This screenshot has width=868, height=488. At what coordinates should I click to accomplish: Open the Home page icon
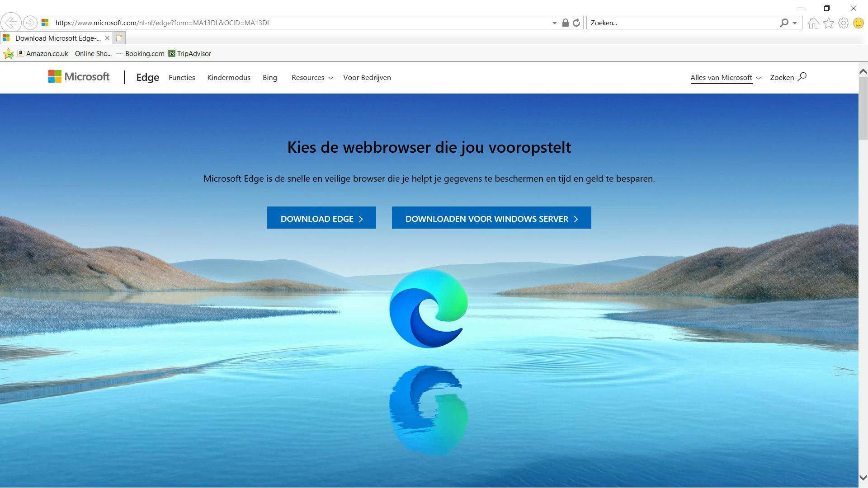pyautogui.click(x=813, y=23)
